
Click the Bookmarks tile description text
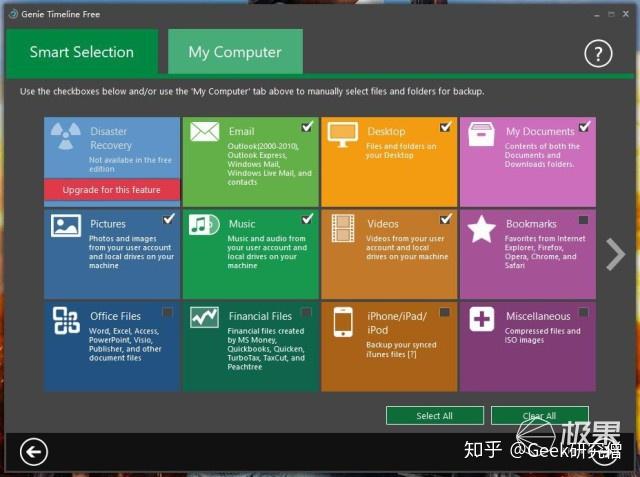pyautogui.click(x=545, y=252)
